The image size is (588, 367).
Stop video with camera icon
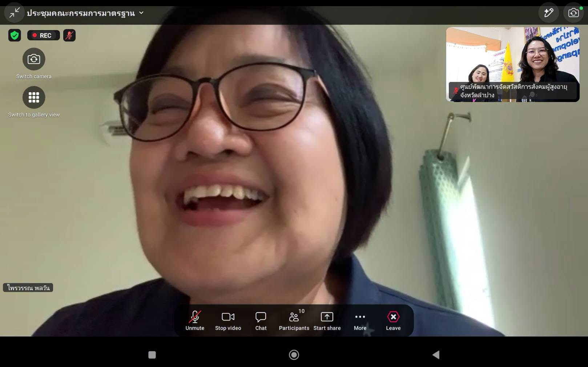click(x=228, y=321)
